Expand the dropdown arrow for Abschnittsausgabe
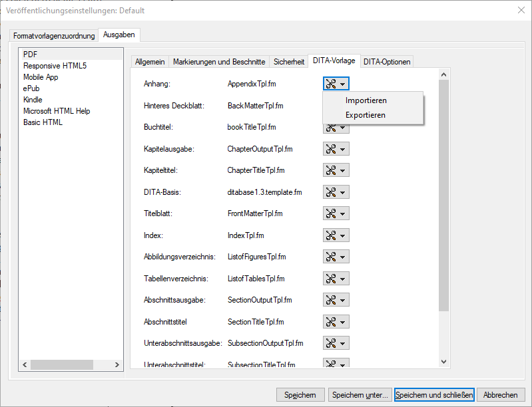Viewport: 532px width, 407px height. pyautogui.click(x=342, y=301)
